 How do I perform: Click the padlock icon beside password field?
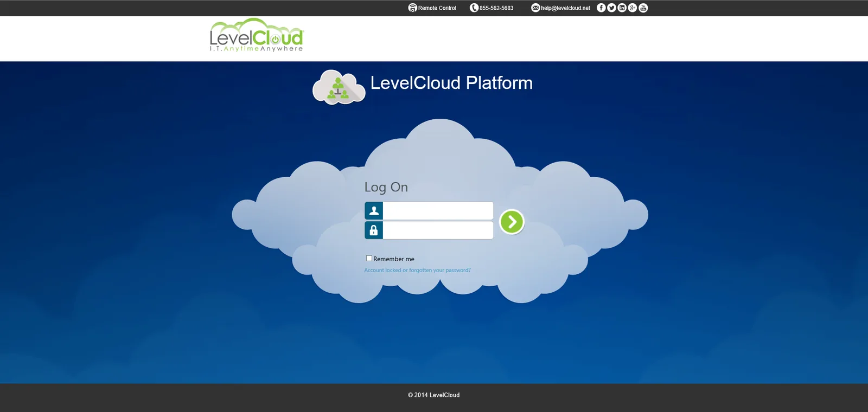point(374,230)
